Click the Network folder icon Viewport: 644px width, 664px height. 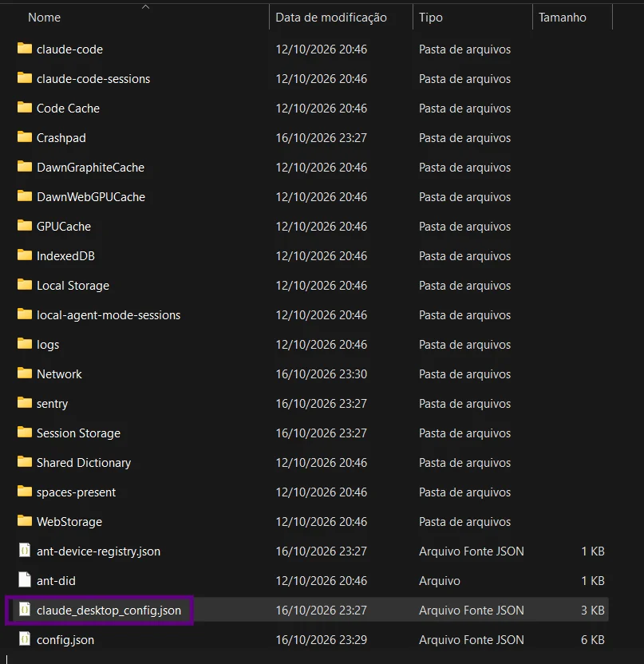click(x=25, y=373)
